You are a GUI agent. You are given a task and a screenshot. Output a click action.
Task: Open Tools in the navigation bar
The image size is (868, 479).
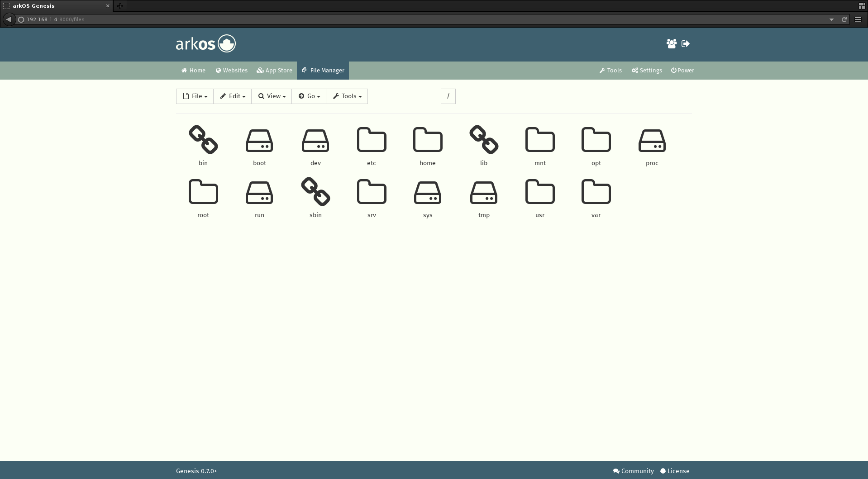(610, 71)
